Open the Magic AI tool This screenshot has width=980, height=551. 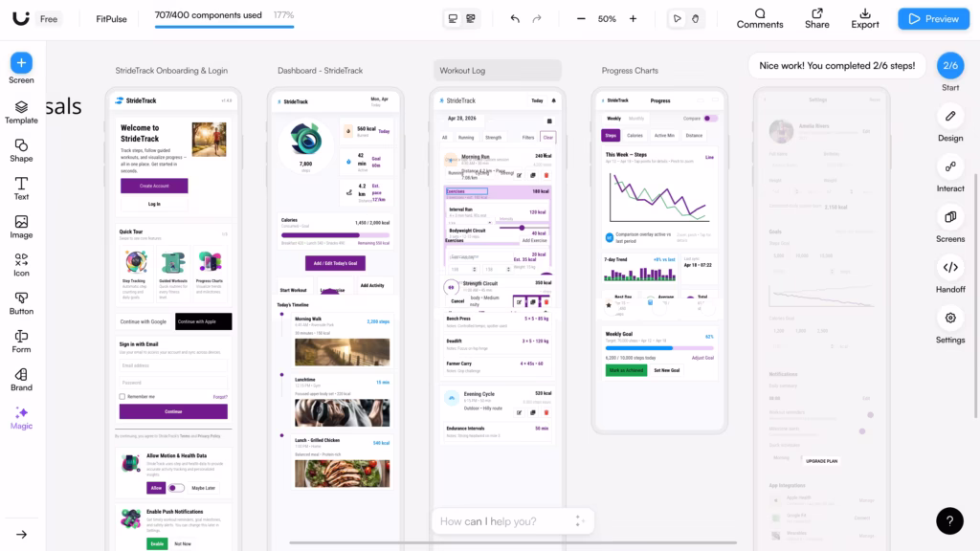21,418
